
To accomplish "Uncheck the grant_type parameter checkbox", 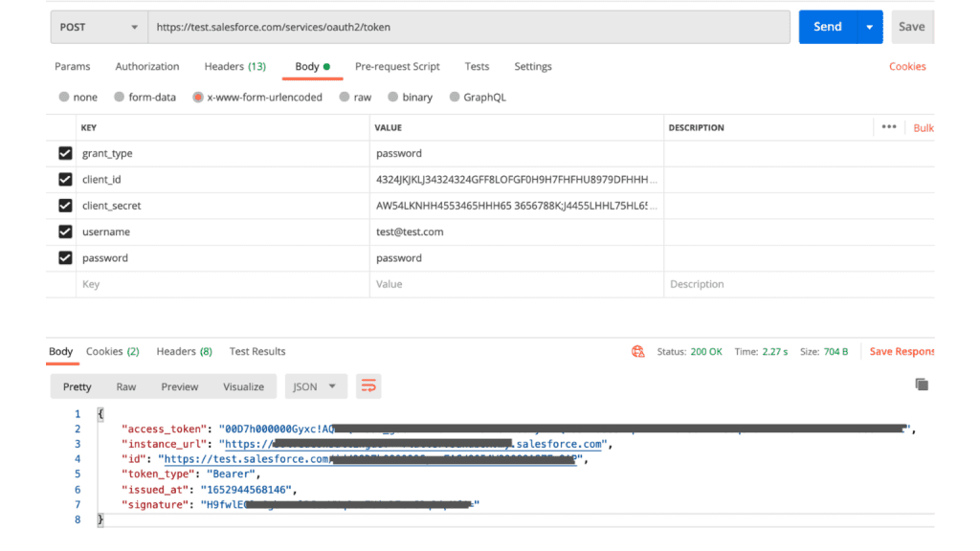I will [65, 153].
